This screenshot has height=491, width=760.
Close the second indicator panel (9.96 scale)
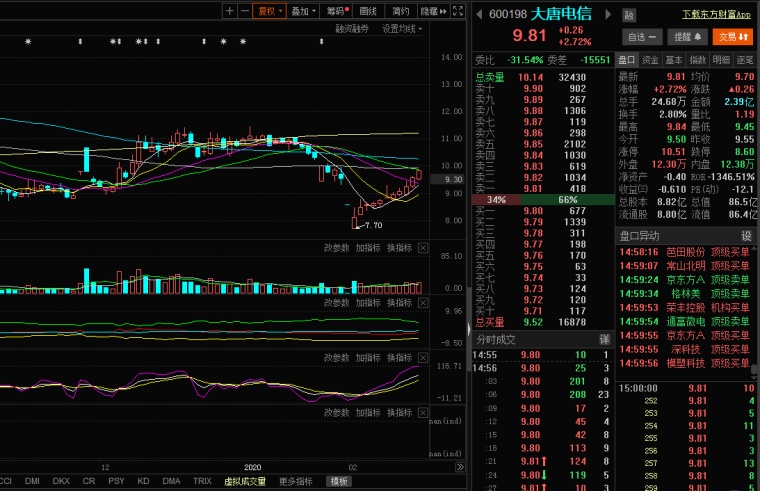(x=423, y=303)
